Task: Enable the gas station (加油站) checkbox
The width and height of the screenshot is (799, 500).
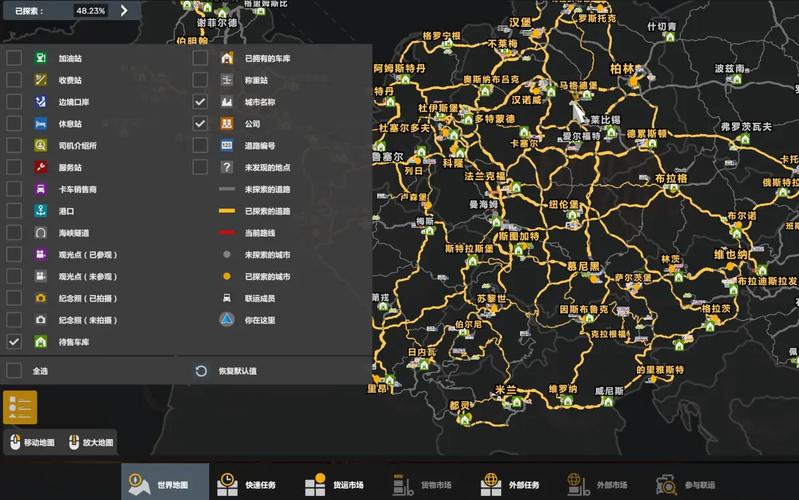Action: tap(14, 58)
